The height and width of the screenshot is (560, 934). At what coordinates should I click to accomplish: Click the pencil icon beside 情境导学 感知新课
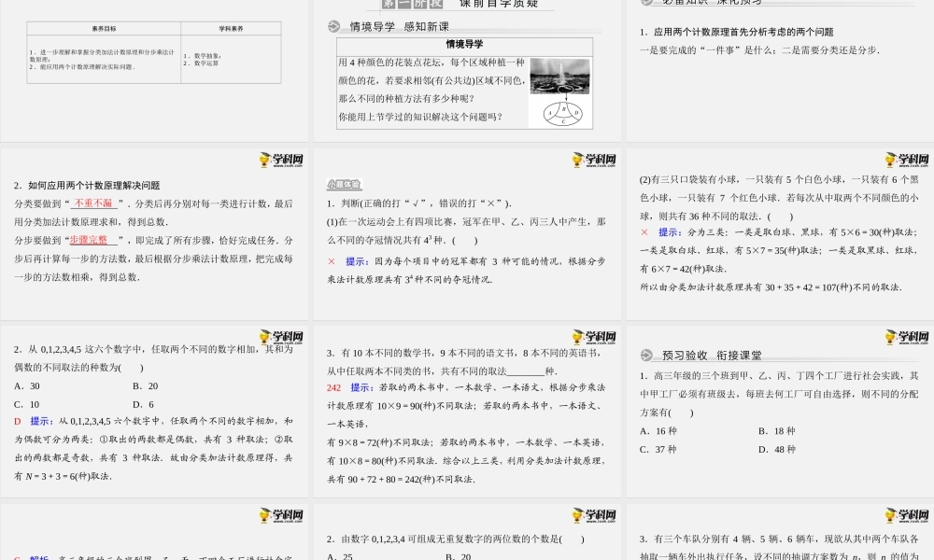[333, 26]
